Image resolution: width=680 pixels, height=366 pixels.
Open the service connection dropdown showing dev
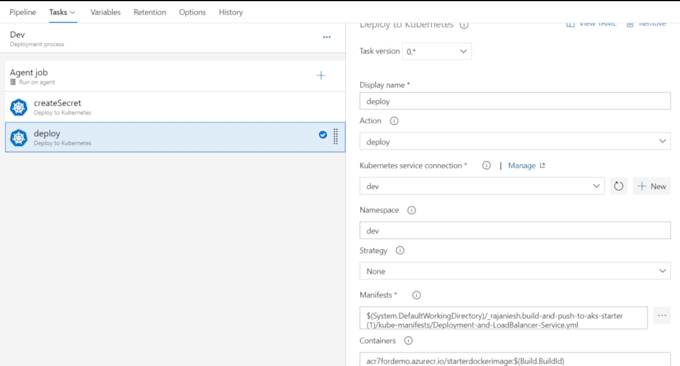coord(482,186)
